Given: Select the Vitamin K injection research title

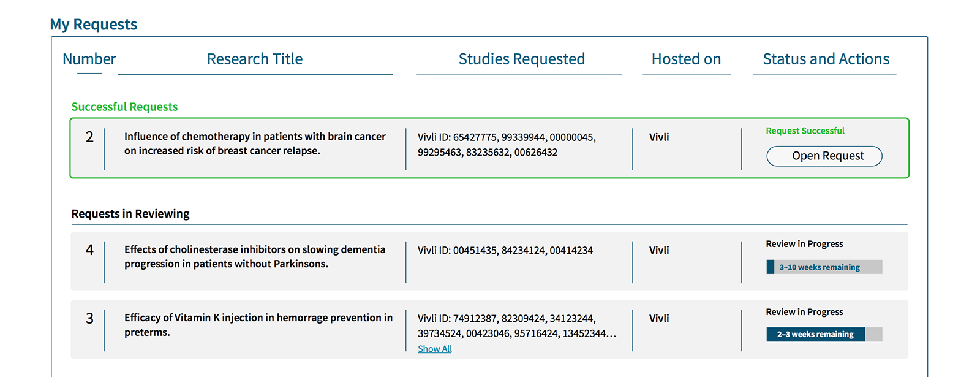Looking at the screenshot, I should 258,325.
